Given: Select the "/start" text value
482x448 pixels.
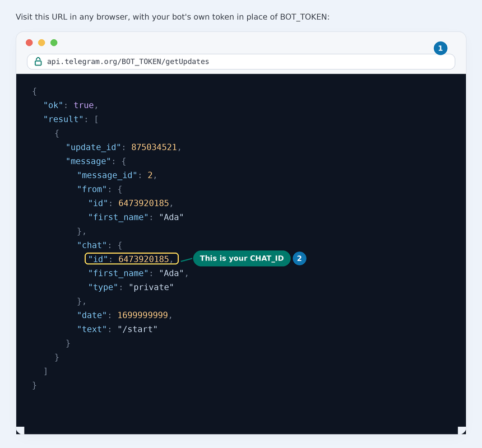Looking at the screenshot, I should (137, 329).
